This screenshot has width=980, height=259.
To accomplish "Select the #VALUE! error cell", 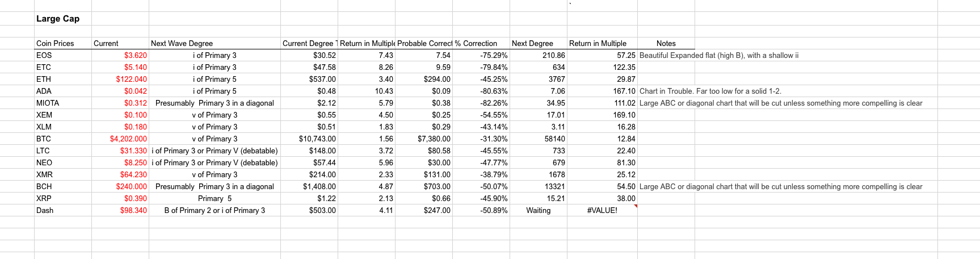I will point(602,210).
